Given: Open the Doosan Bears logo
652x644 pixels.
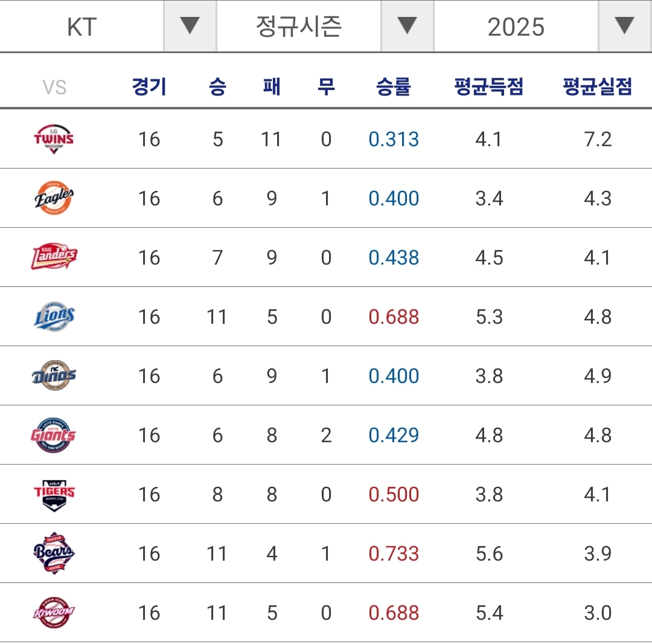Looking at the screenshot, I should [x=54, y=553].
